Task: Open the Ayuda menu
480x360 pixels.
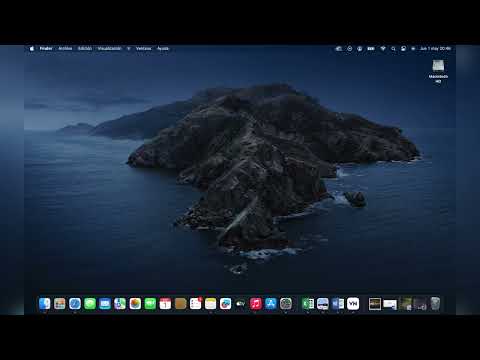Action: [x=163, y=49]
